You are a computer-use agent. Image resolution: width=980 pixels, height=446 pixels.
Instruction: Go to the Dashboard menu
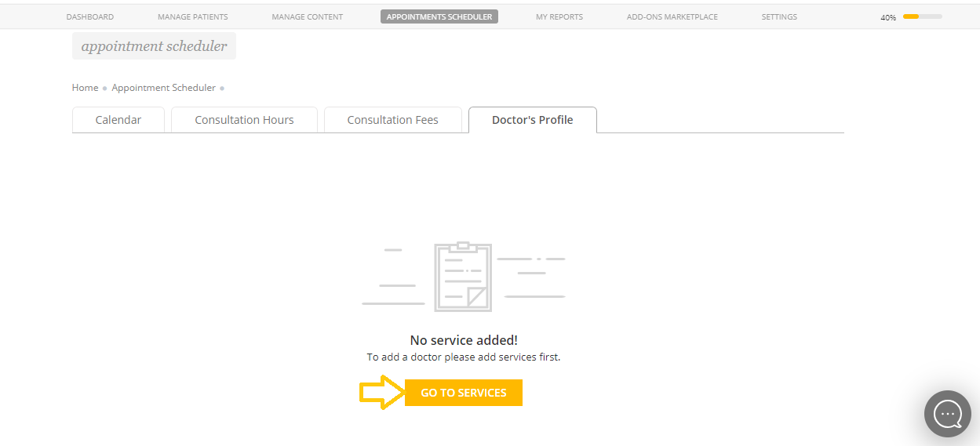(90, 16)
